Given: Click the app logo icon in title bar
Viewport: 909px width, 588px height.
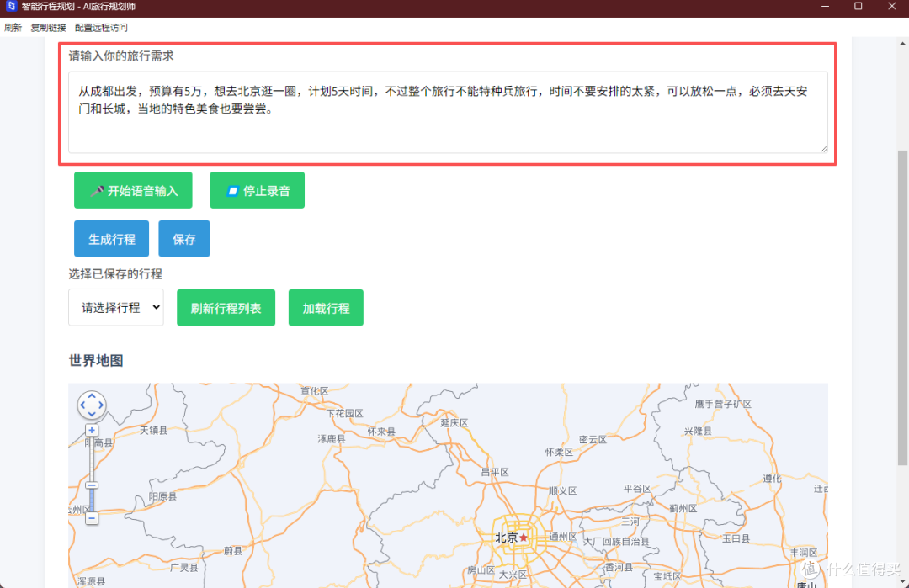Looking at the screenshot, I should (x=10, y=7).
